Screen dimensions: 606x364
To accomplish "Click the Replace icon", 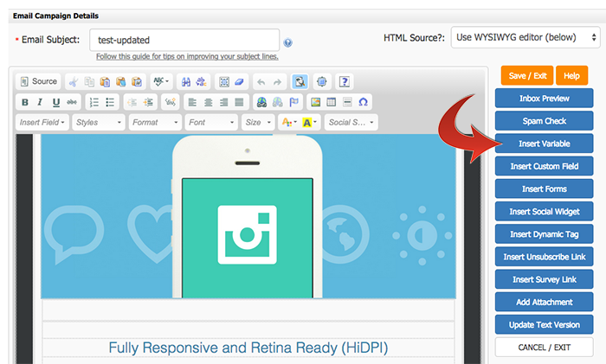I will tap(202, 82).
